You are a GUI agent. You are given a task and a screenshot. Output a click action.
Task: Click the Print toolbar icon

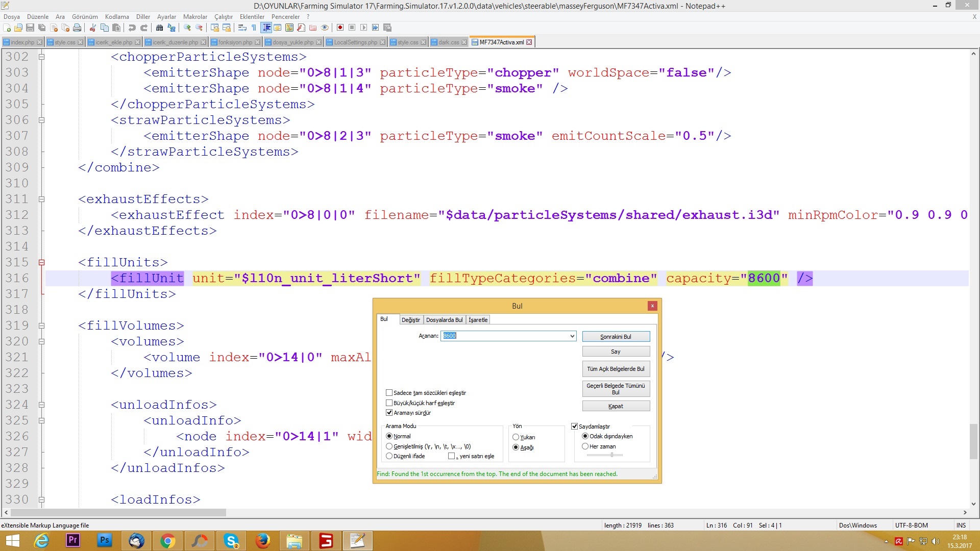77,28
